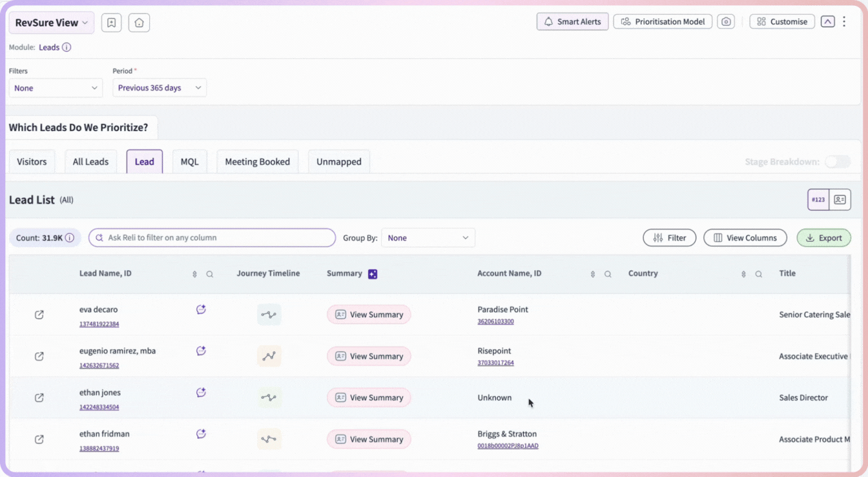Image resolution: width=868 pixels, height=477 pixels.
Task: View Summary for eva decaro
Action: (x=369, y=315)
